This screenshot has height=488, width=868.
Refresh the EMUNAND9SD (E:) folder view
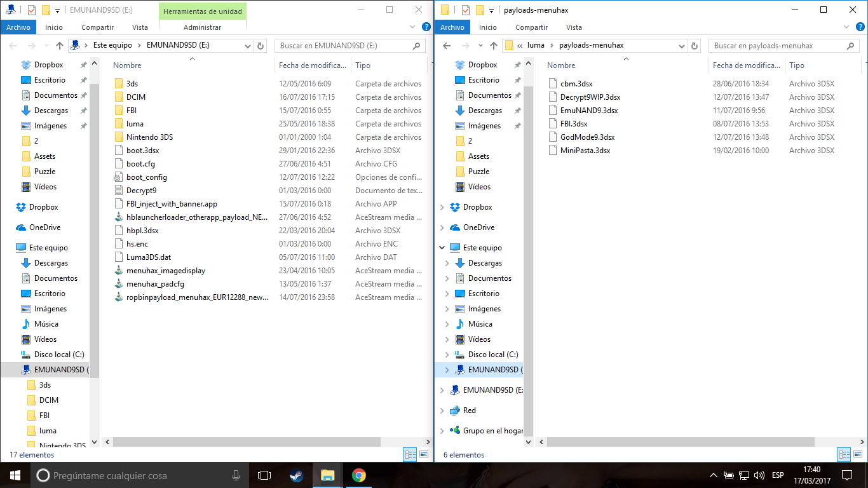260,46
